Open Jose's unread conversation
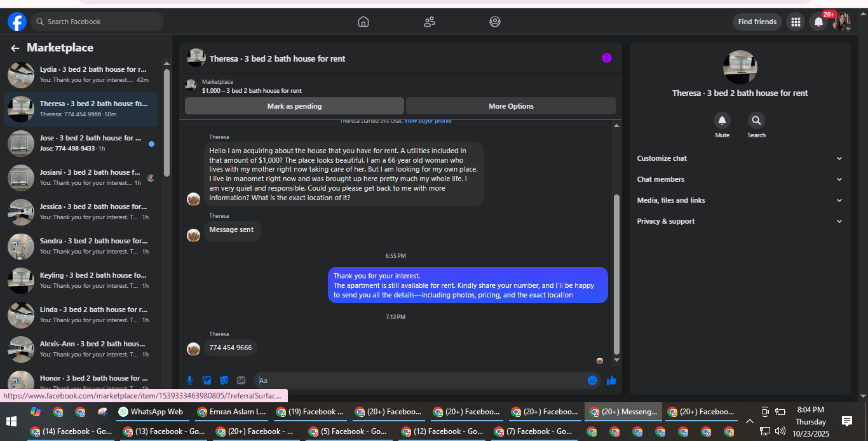 pos(81,144)
